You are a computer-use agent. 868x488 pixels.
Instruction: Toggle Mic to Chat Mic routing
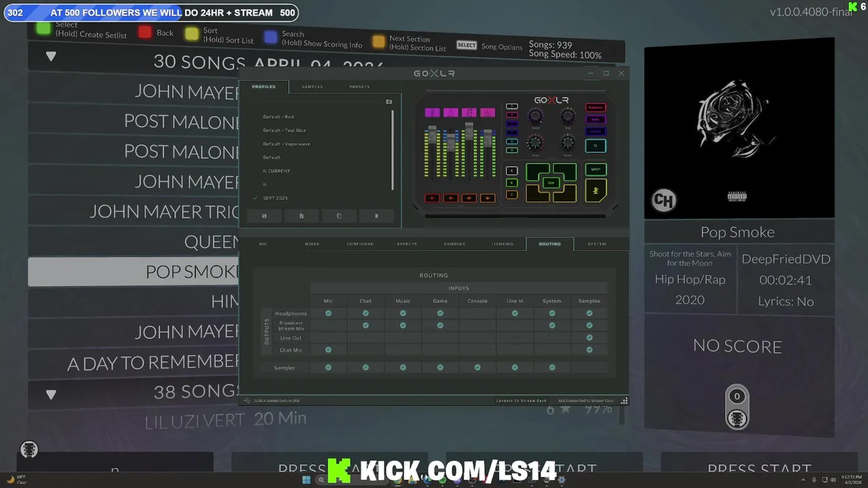coord(328,350)
